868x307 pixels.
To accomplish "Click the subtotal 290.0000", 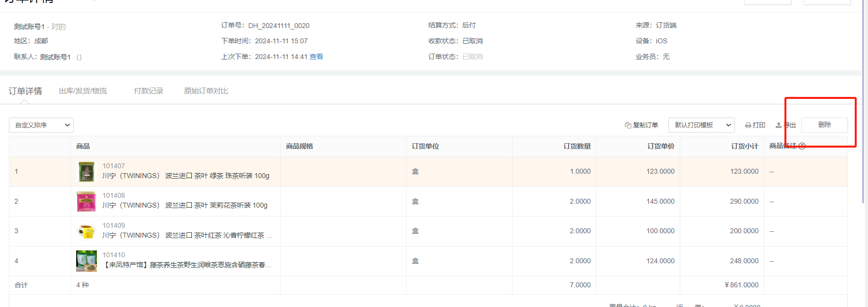I will click(x=744, y=201).
